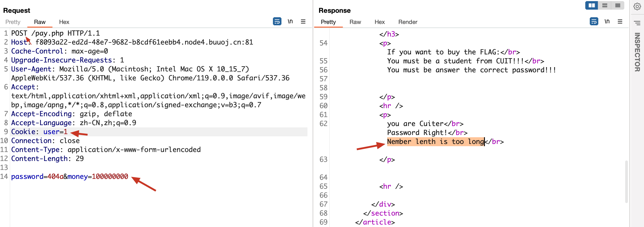Click the closing </section> tag line
The height and width of the screenshot is (227, 644).
(x=383, y=213)
